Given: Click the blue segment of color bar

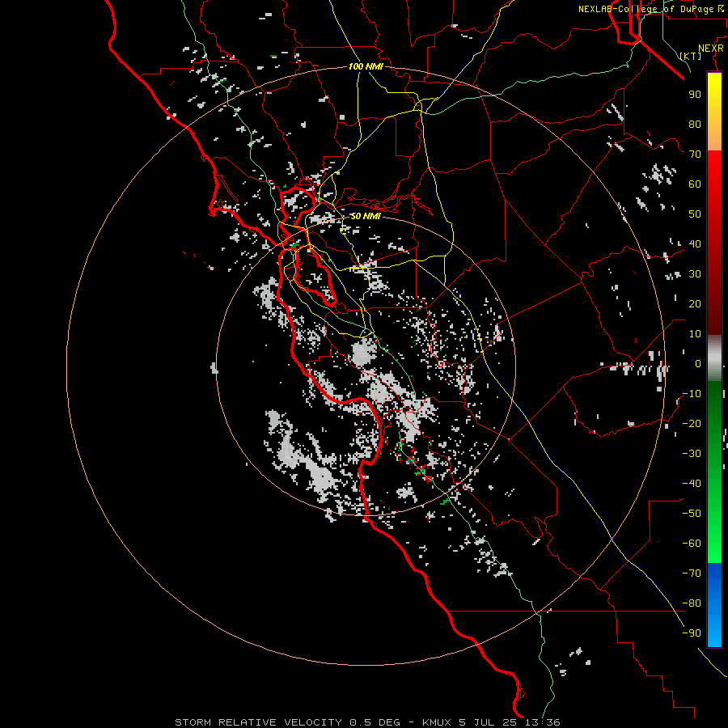Looking at the screenshot, I should 714,605.
